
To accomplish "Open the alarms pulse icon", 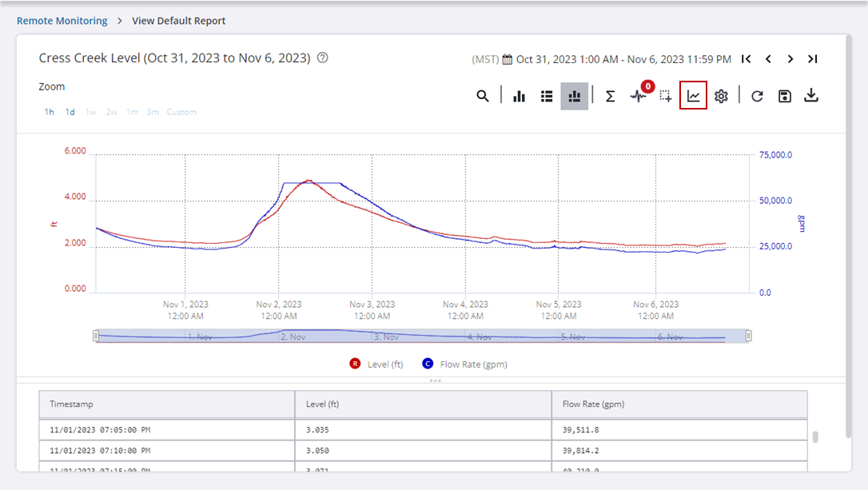I will click(x=638, y=96).
